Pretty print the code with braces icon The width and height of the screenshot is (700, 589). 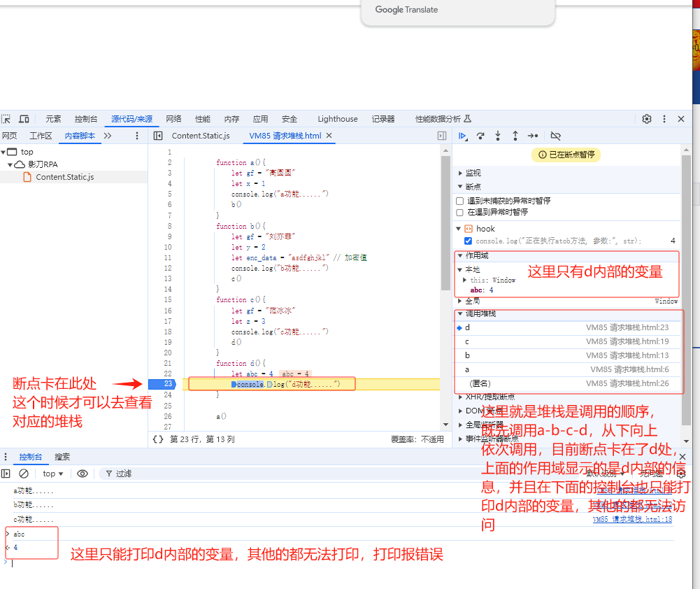(x=157, y=439)
